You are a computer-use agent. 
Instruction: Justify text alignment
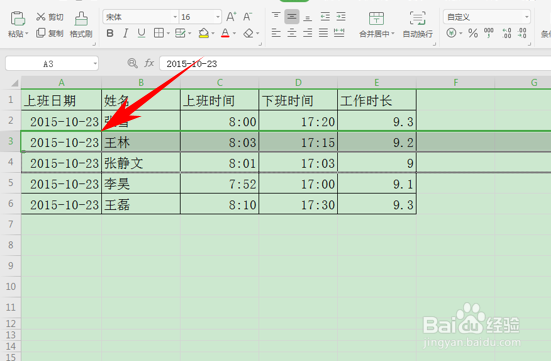[323, 33]
